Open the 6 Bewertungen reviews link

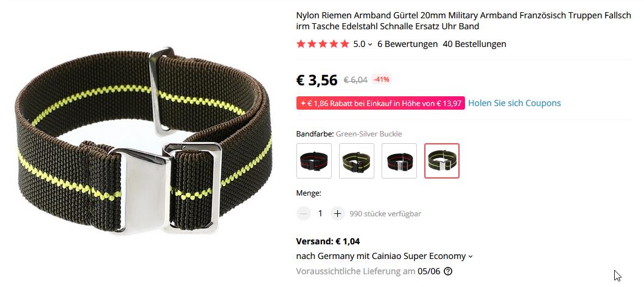(407, 44)
